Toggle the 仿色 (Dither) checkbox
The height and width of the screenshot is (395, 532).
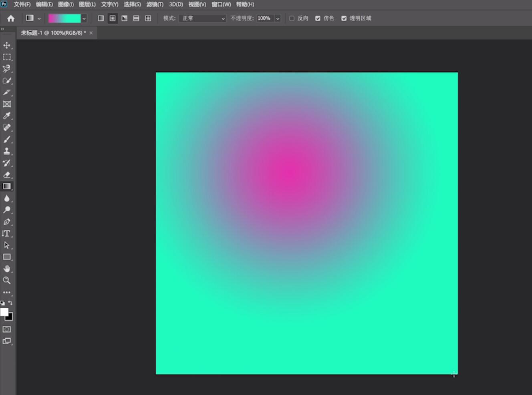tap(318, 18)
